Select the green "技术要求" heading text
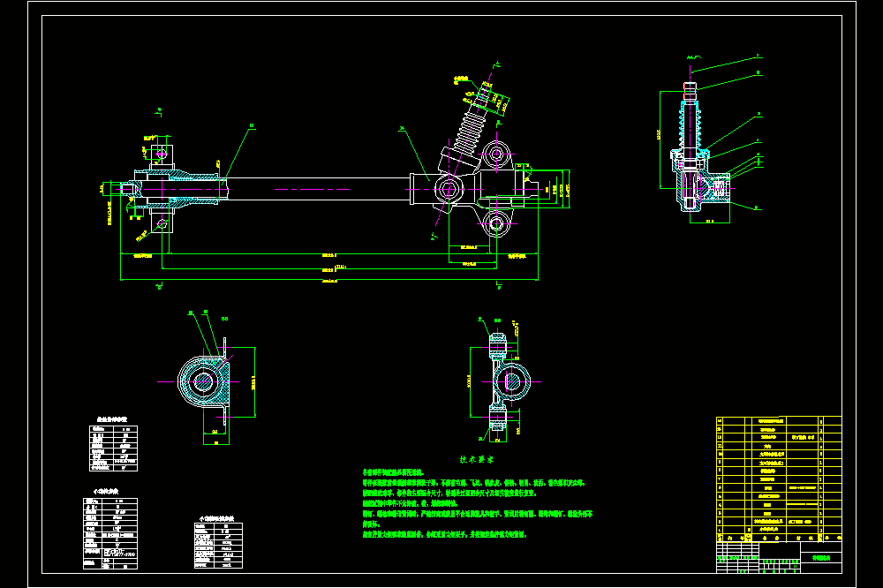 point(477,460)
